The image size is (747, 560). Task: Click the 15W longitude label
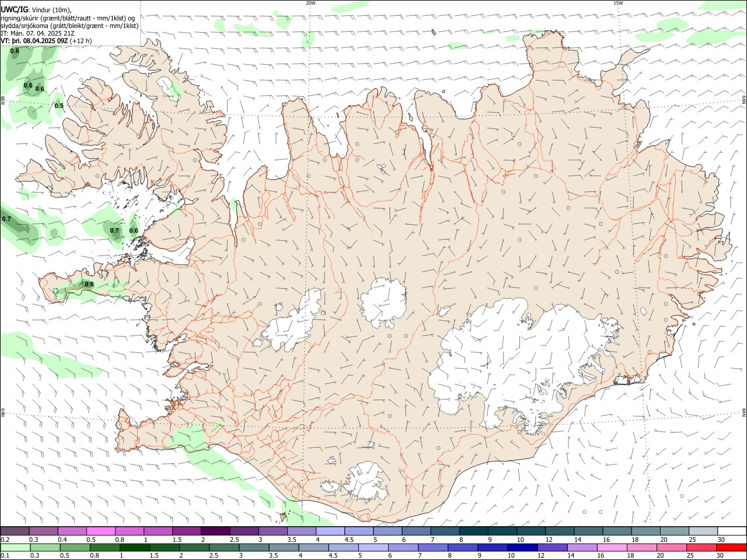click(618, 3)
